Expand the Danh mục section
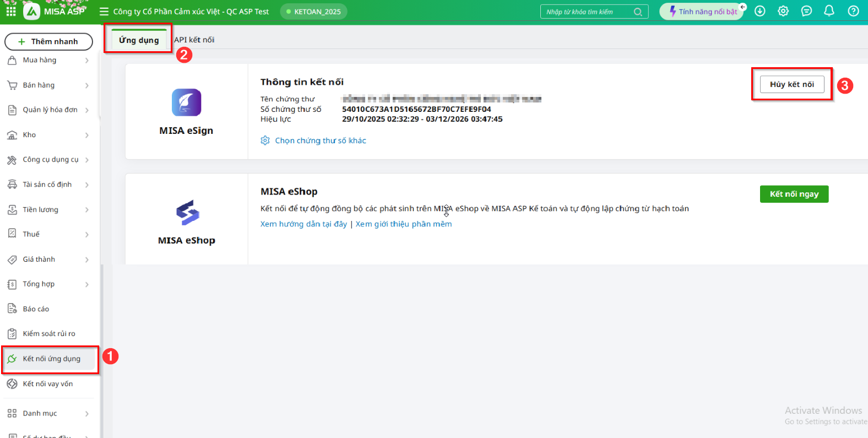 (47, 413)
